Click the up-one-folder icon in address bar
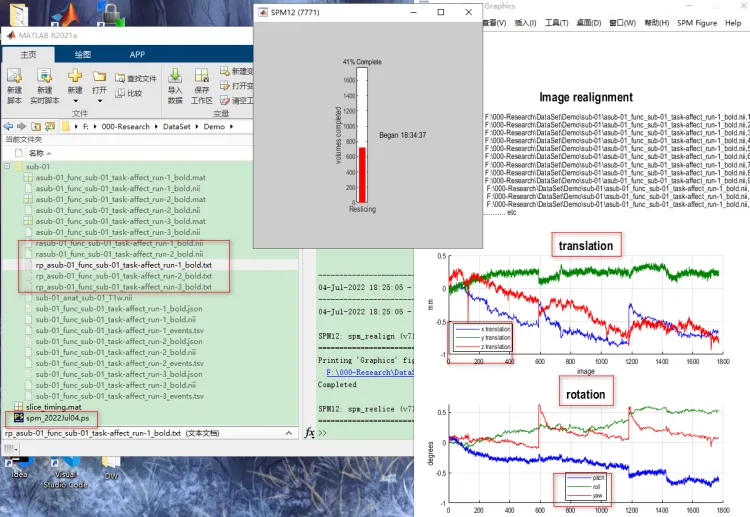This screenshot has height=517, width=750. click(36, 126)
